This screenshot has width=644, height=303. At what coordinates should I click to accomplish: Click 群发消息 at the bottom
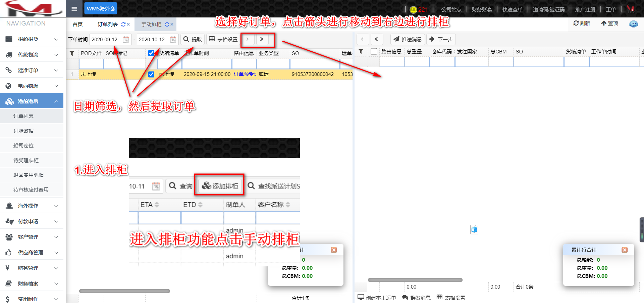click(416, 298)
